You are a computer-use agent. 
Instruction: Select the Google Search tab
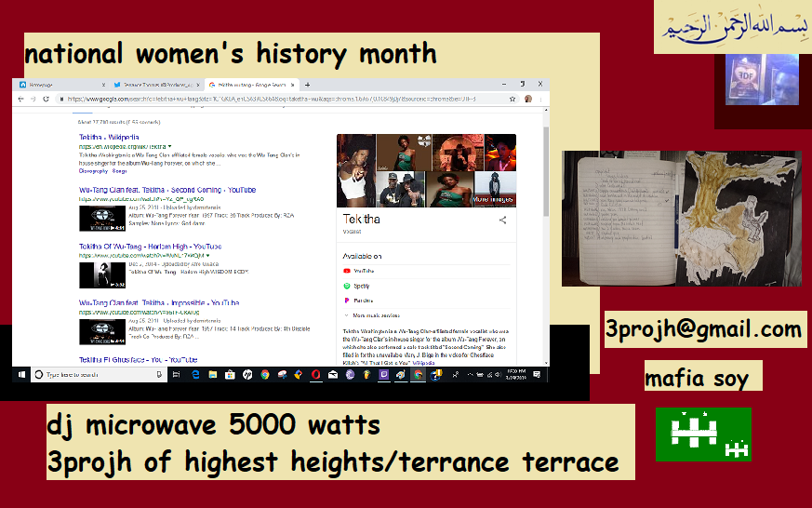coord(251,85)
